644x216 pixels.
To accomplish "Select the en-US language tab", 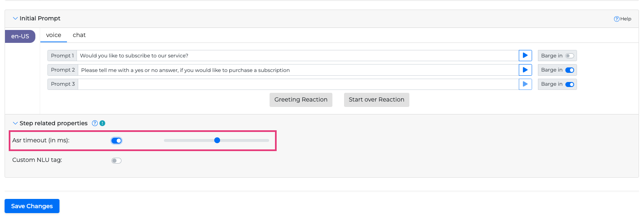I will pos(20,36).
